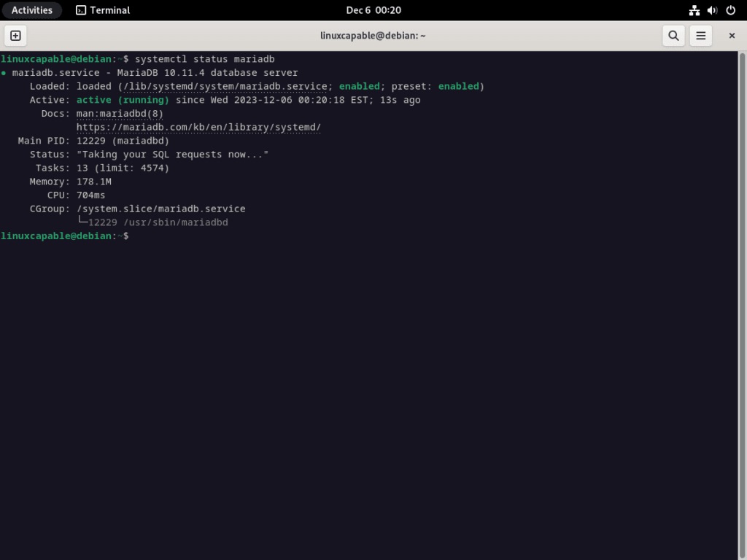
Task: Toggle the Activities overview
Action: click(32, 9)
